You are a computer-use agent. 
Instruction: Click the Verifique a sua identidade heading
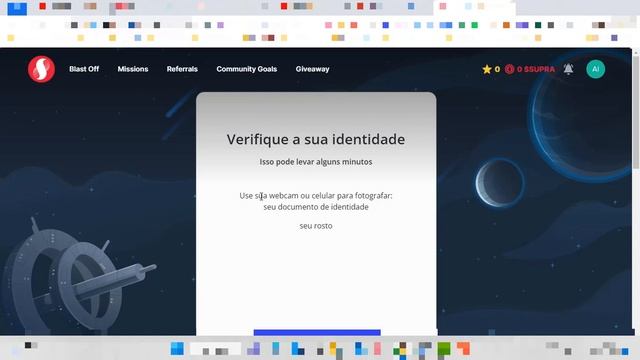coord(316,139)
